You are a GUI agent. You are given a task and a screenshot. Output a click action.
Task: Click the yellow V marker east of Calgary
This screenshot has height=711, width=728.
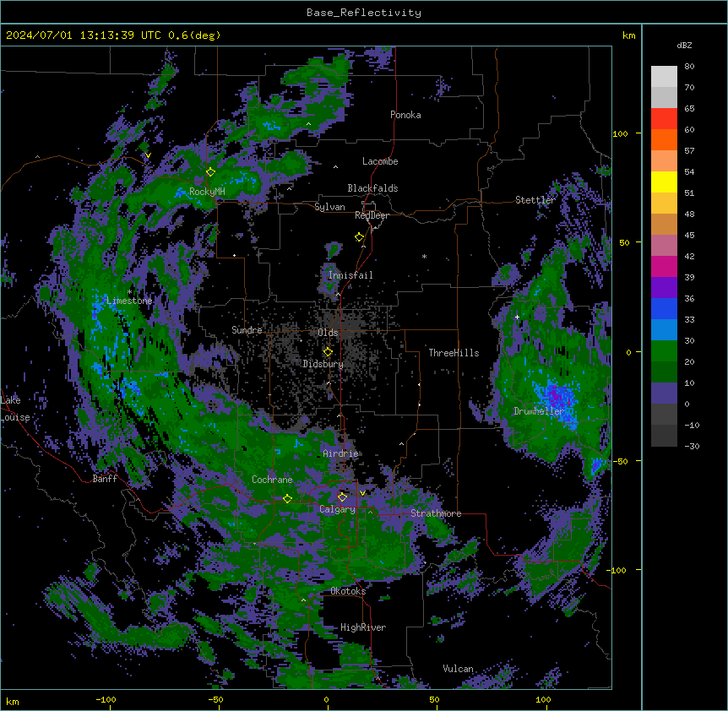[x=362, y=493]
